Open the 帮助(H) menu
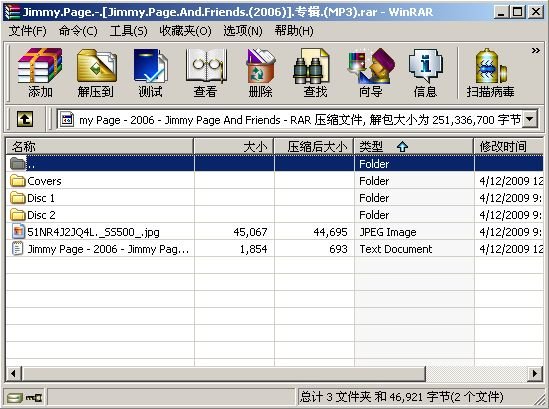 [294, 31]
